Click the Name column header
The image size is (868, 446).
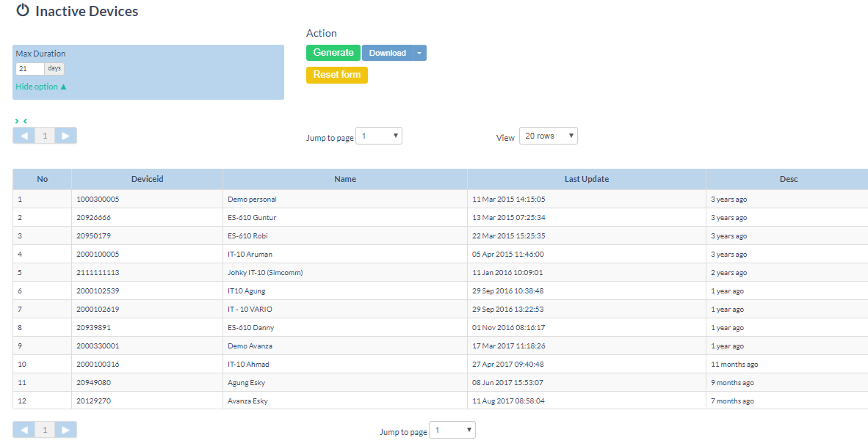tap(344, 179)
